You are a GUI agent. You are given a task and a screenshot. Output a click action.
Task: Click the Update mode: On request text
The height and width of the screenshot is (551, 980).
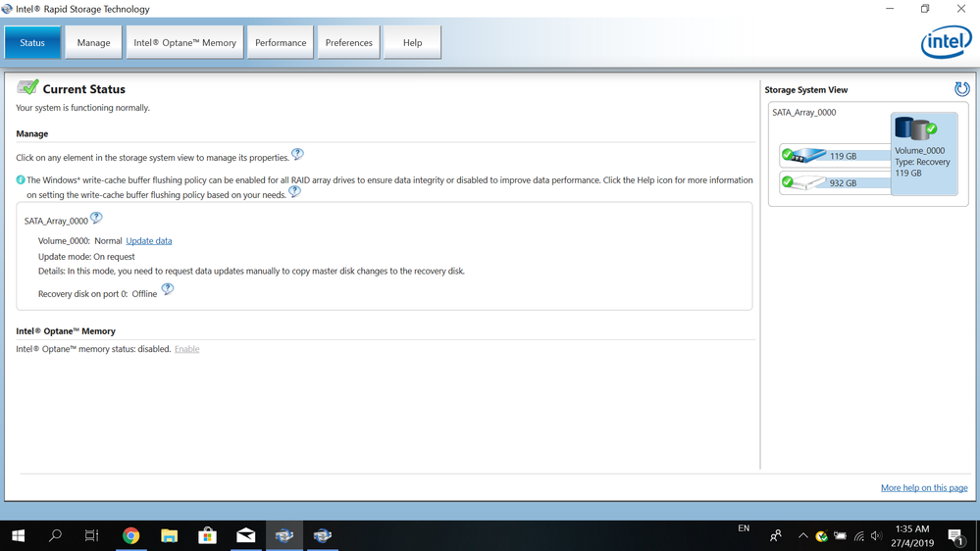[x=86, y=256]
